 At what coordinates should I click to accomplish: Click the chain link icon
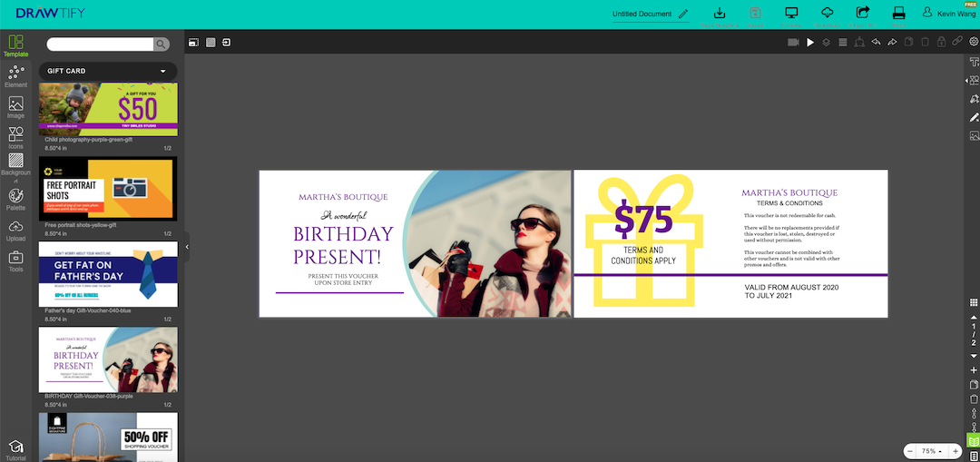pos(957,42)
